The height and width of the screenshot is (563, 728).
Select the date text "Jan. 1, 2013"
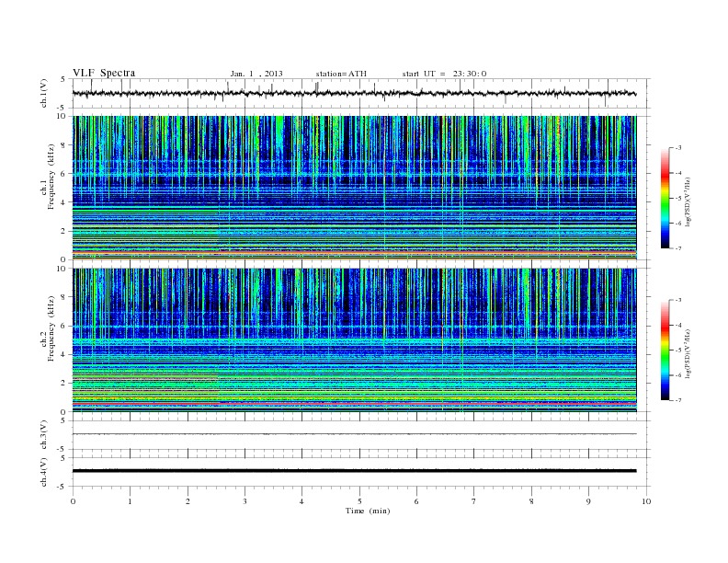coord(256,74)
